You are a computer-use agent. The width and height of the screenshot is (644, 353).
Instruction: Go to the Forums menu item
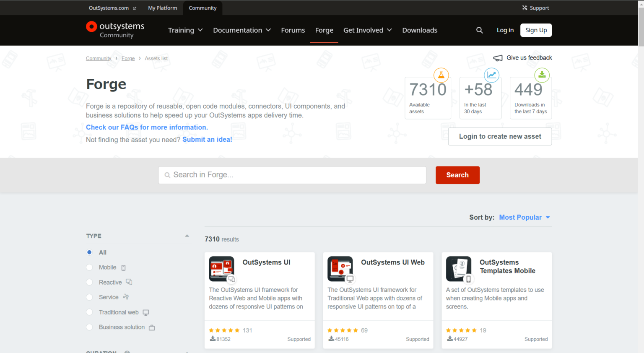(x=293, y=30)
